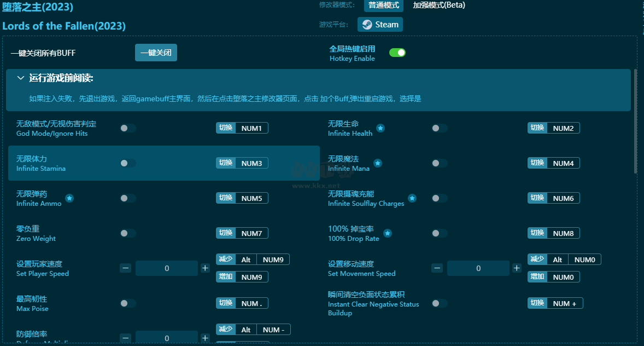Screen dimensions: 644x346
Task: Click 切换 NUM2 hotkey for Infinite Health
Action: click(x=553, y=128)
